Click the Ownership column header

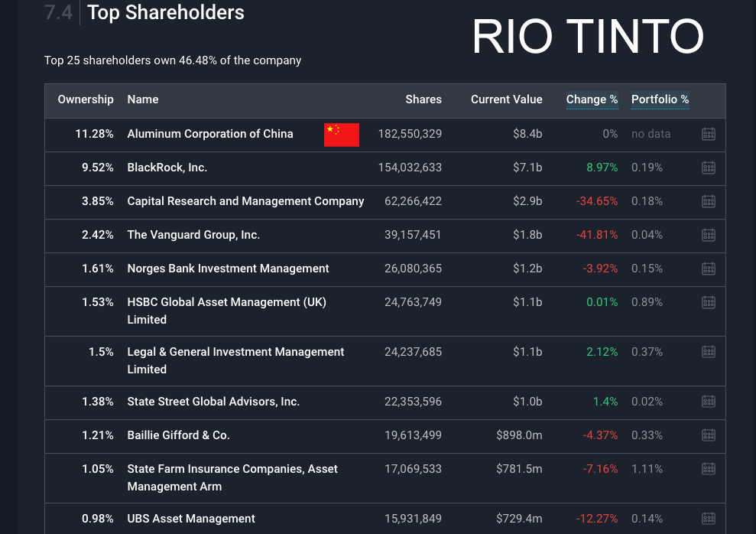(86, 99)
